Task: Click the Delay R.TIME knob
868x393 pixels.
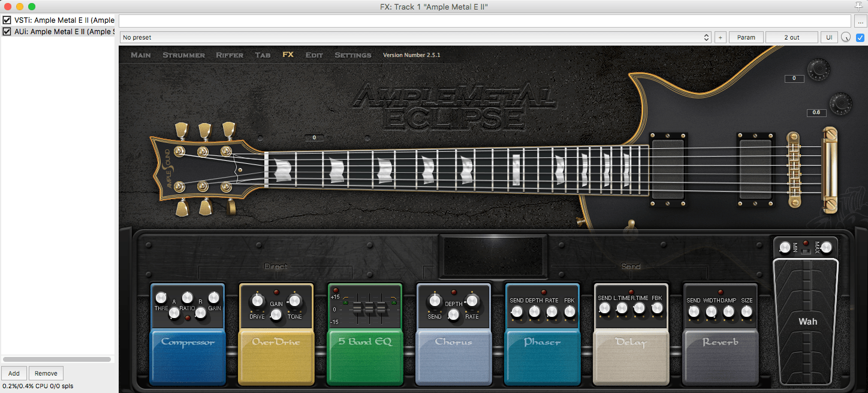Action: [x=640, y=308]
